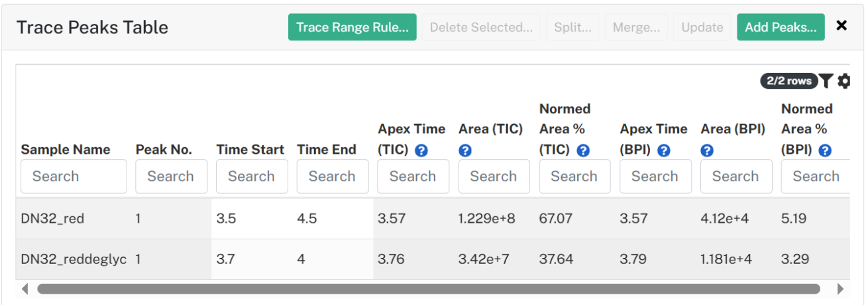Image resolution: width=868 pixels, height=305 pixels.
Task: Show help for Area (TIC) column
Action: point(465,151)
